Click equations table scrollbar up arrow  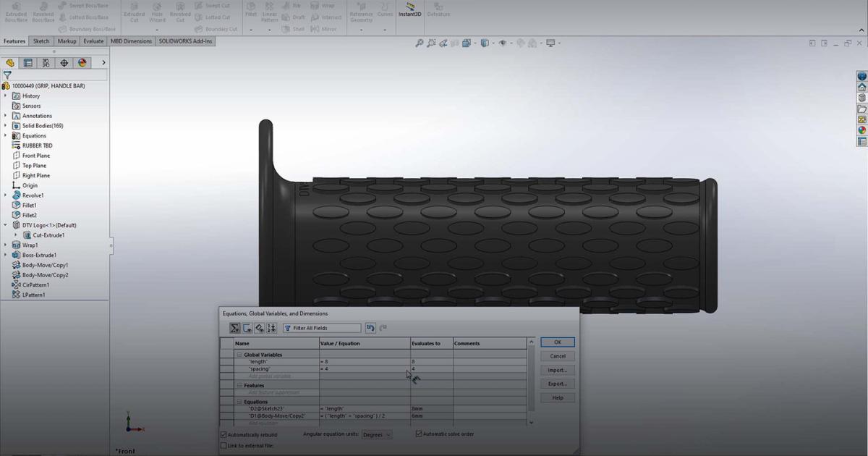point(531,342)
